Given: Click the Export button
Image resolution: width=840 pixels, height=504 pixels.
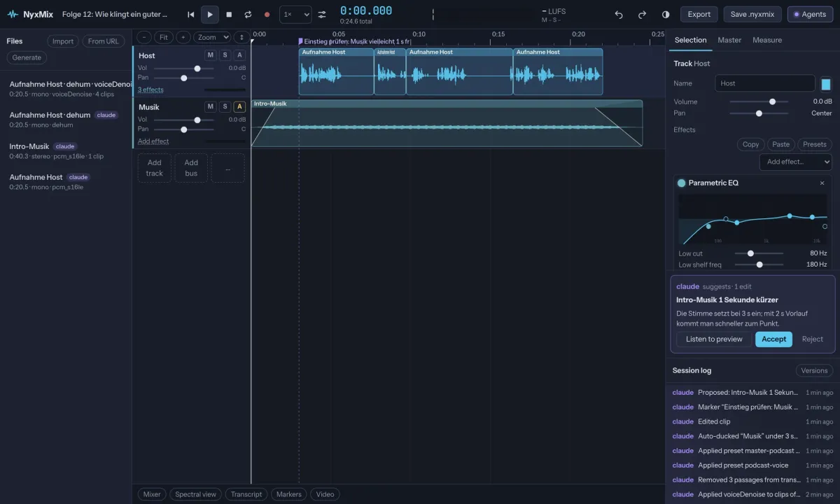Looking at the screenshot, I should pyautogui.click(x=699, y=14).
